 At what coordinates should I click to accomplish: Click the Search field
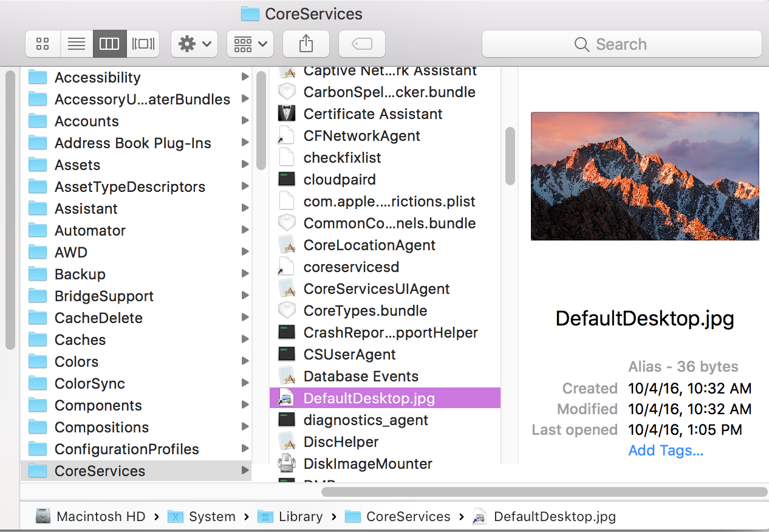pos(621,44)
